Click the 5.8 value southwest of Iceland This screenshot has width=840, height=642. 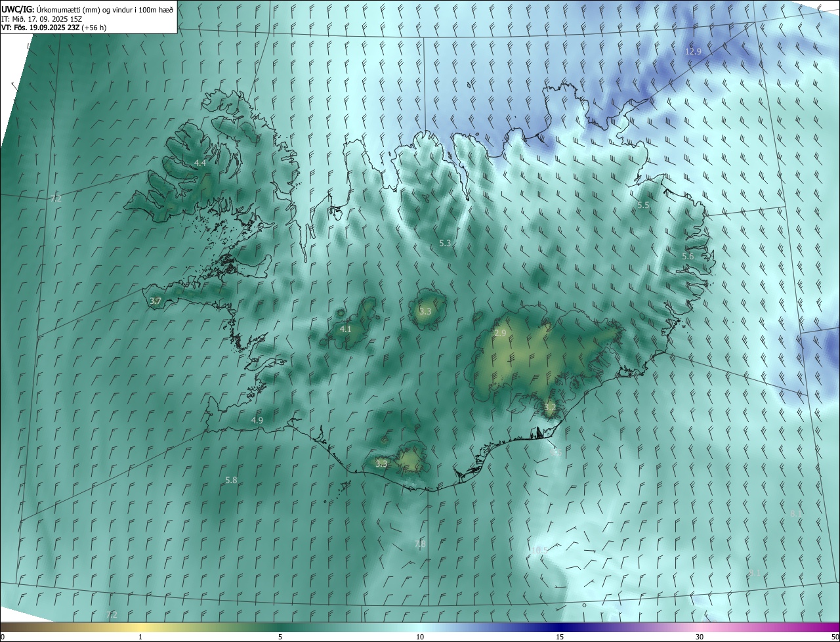coord(231,481)
